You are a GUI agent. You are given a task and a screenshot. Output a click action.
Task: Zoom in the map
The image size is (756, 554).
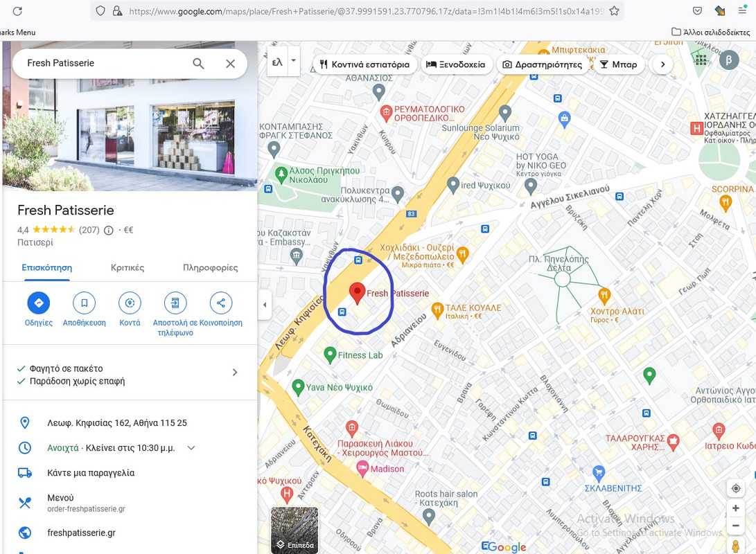tap(736, 508)
